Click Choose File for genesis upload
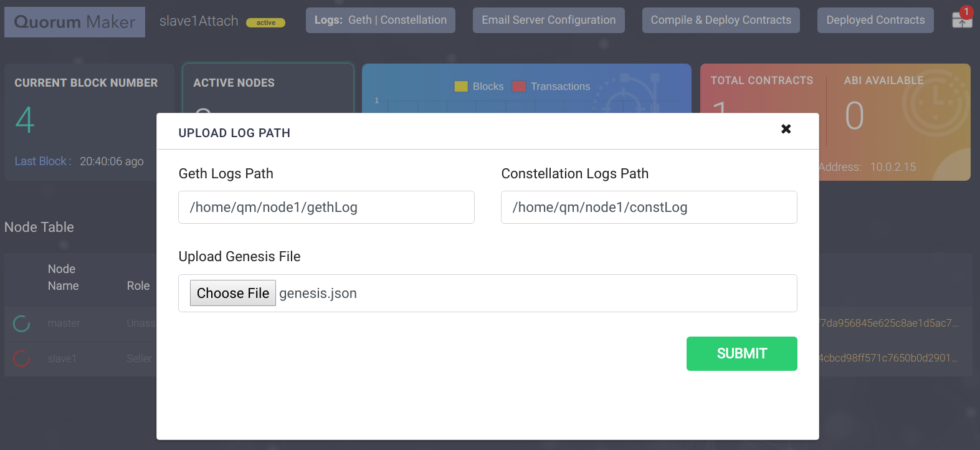This screenshot has height=450, width=980. (233, 293)
